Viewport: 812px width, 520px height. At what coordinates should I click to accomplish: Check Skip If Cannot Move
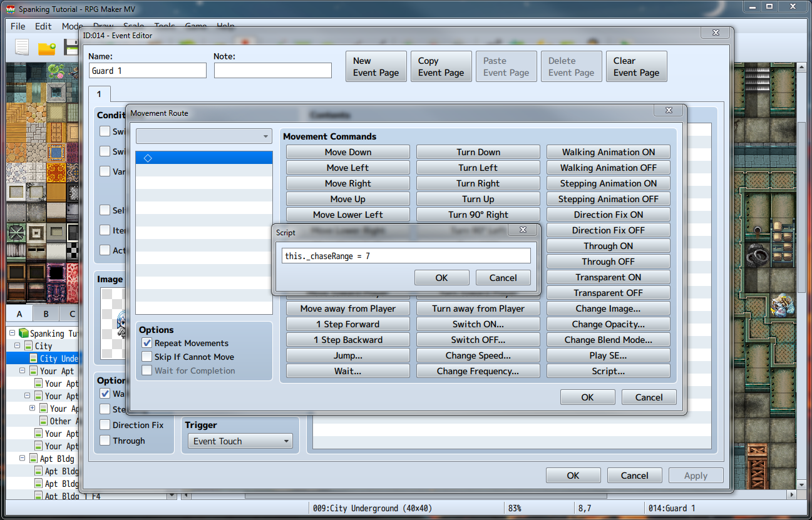(x=146, y=357)
